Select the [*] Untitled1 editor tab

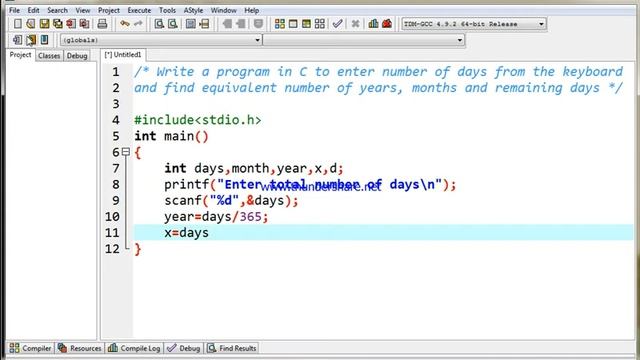pos(123,55)
